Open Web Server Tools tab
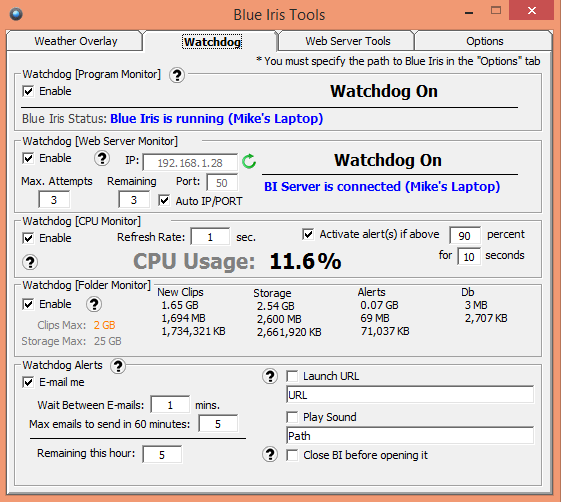 coord(347,41)
